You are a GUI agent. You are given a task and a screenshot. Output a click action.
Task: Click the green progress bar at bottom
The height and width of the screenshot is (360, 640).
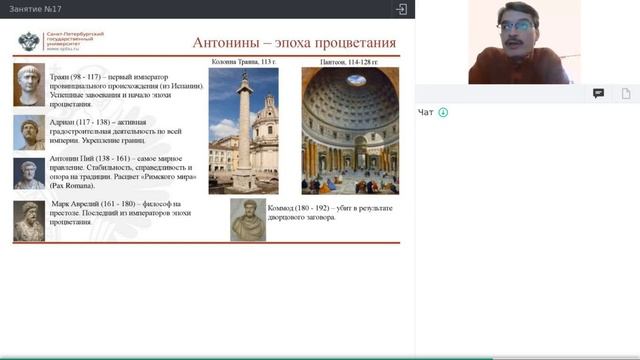[247, 359]
